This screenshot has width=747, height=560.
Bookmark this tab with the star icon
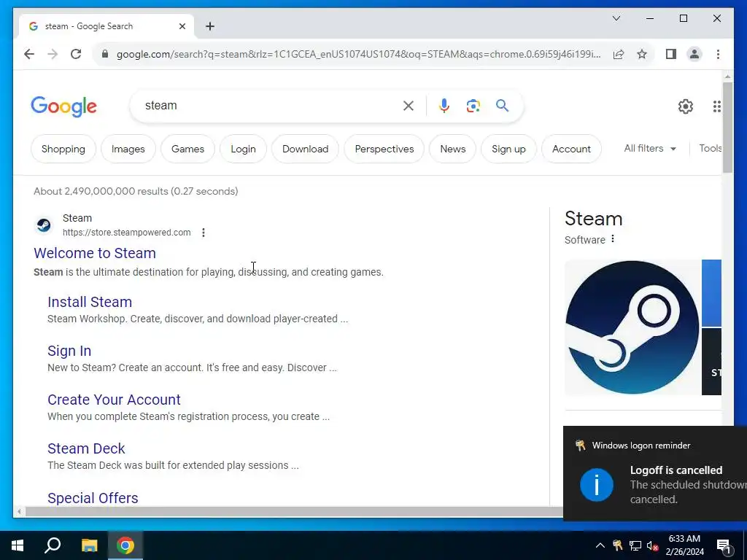pyautogui.click(x=642, y=54)
